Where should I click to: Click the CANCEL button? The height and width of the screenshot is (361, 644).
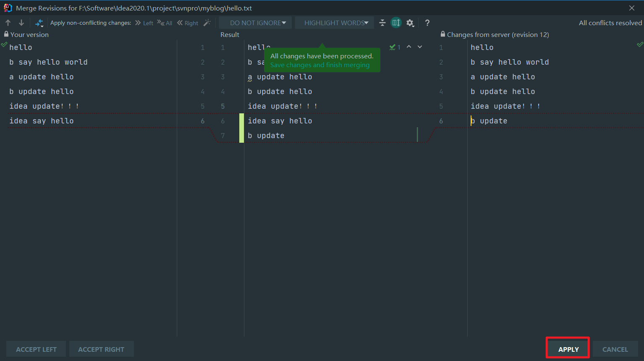click(x=615, y=349)
